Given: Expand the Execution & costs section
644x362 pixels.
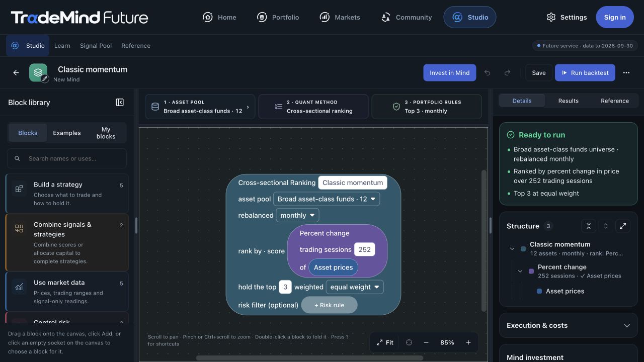Looking at the screenshot, I should [x=569, y=325].
